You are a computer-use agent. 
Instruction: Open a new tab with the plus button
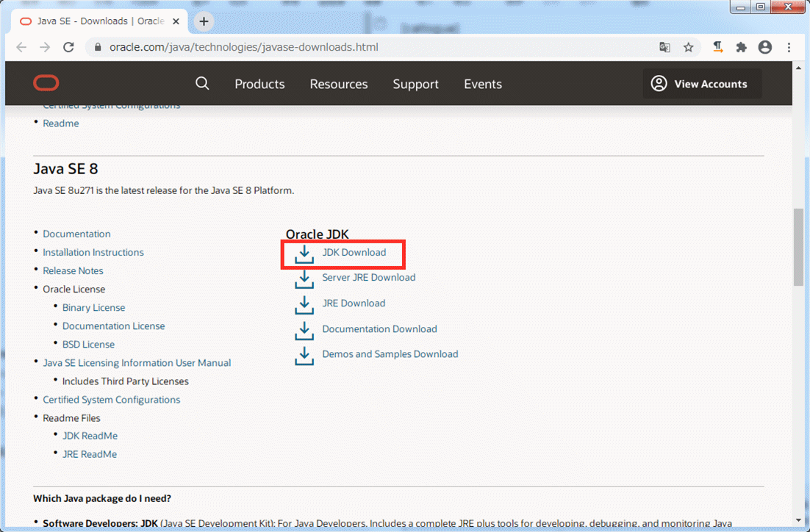tap(204, 21)
